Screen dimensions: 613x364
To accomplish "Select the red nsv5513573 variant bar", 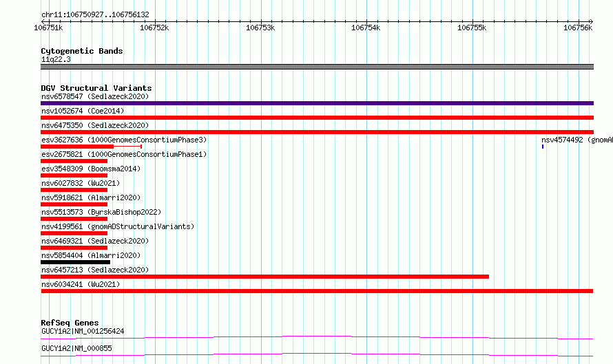I will pos(74,219).
